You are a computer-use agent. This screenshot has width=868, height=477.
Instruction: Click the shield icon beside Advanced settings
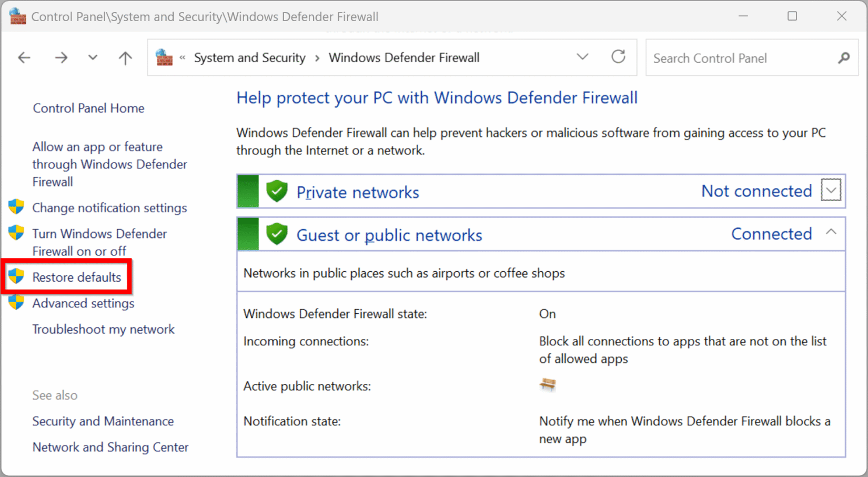(16, 302)
